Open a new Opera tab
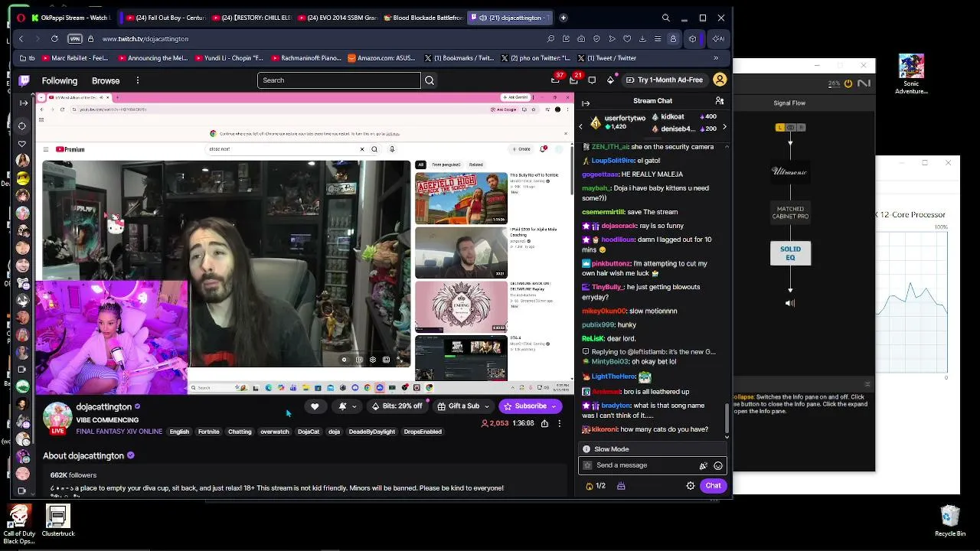Screen dimensions: 980x551 coord(563,18)
